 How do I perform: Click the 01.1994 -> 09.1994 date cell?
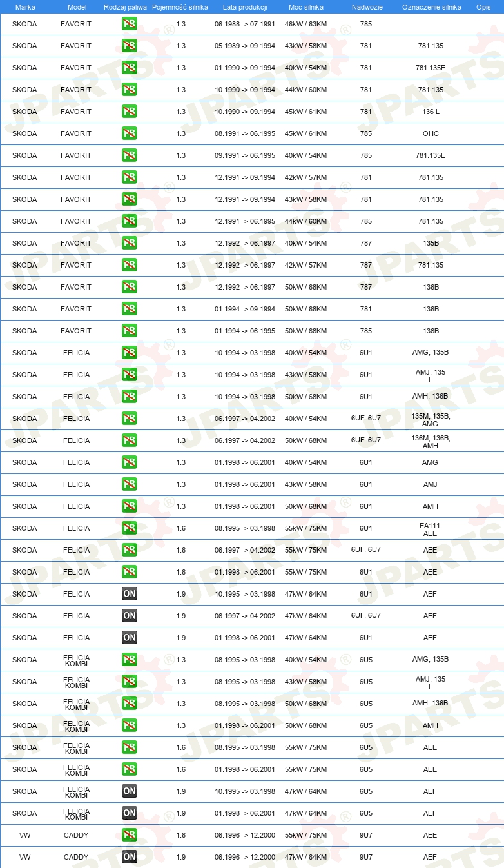pos(245,310)
